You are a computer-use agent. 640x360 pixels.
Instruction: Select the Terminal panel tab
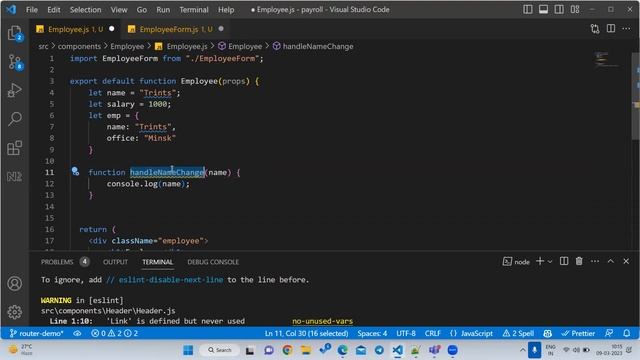click(158, 262)
